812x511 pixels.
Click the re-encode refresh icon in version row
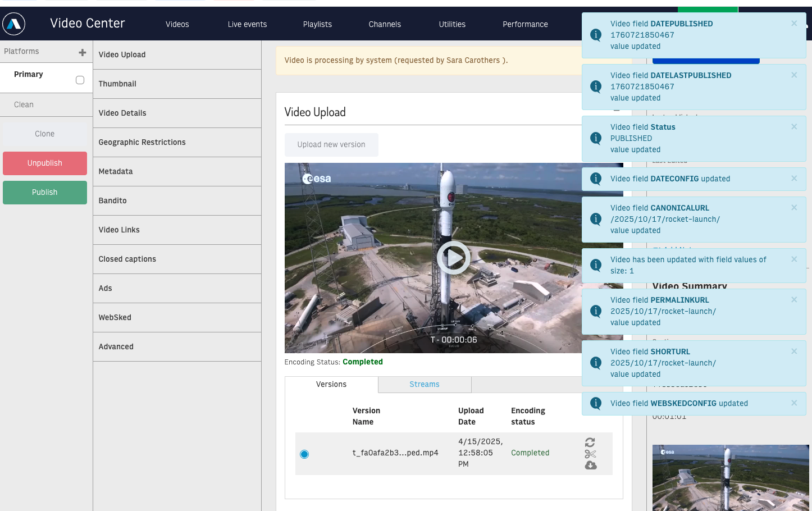590,442
